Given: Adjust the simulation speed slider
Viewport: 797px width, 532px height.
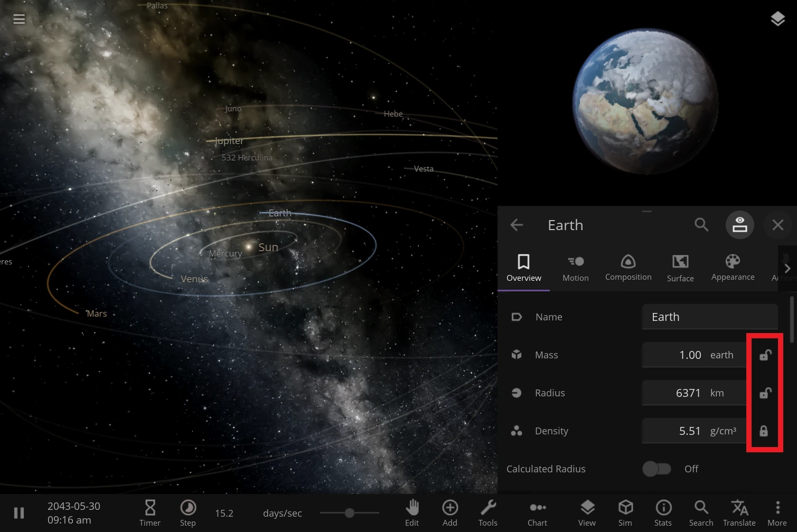Looking at the screenshot, I should pos(350,512).
